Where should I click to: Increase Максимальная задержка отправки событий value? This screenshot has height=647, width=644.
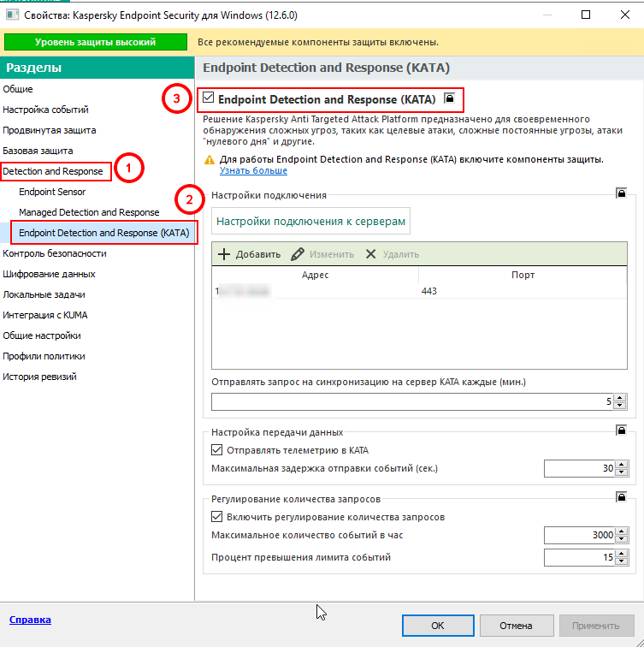(621, 465)
